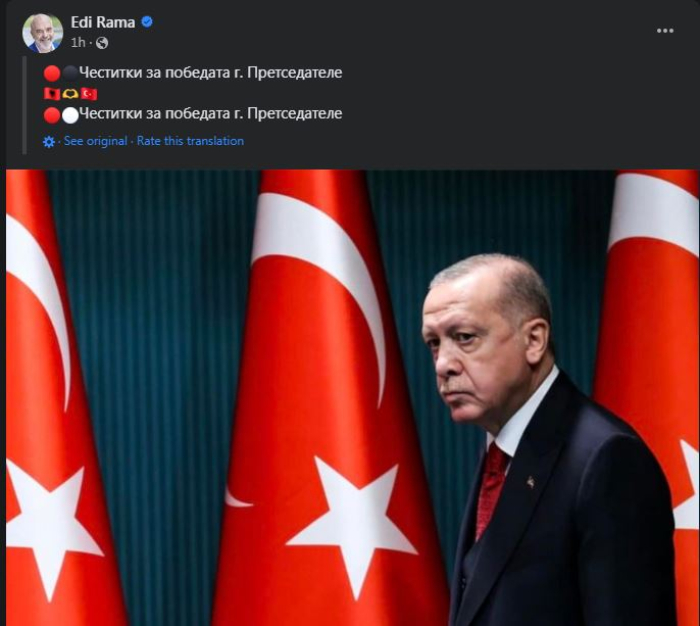Image resolution: width=700 pixels, height=626 pixels.
Task: Click the white circle emoji
Action: 70,115
